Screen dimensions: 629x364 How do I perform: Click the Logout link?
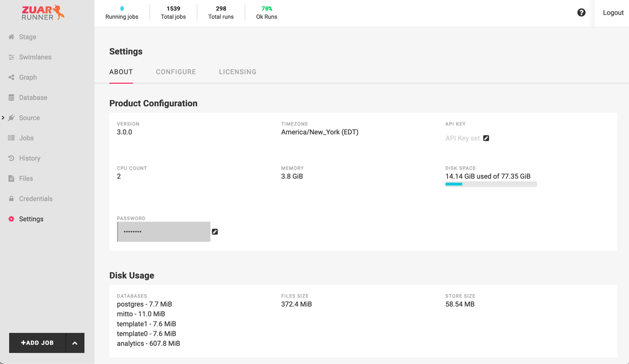(x=613, y=13)
